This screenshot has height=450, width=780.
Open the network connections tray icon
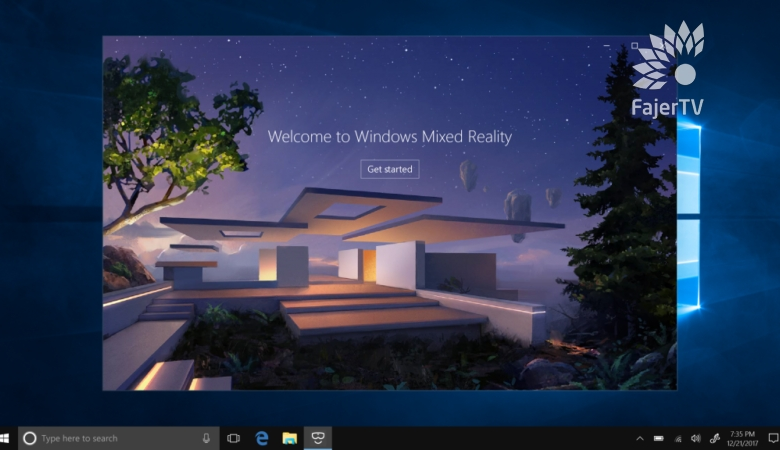pyautogui.click(x=677, y=438)
